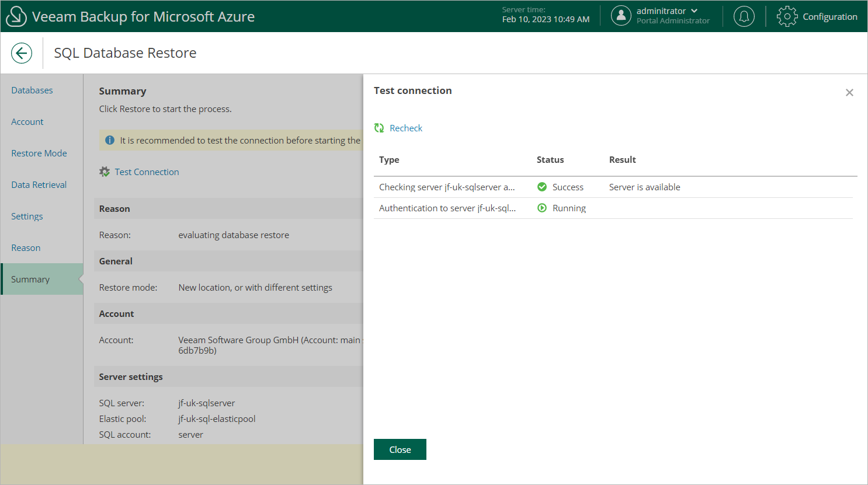Image resolution: width=868 pixels, height=485 pixels.
Task: Open the notifications bell icon
Action: [x=744, y=16]
